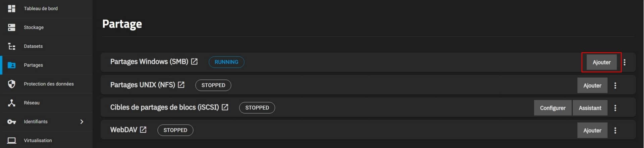Select Partages in the sidebar
This screenshot has width=644, height=148.
pos(33,65)
